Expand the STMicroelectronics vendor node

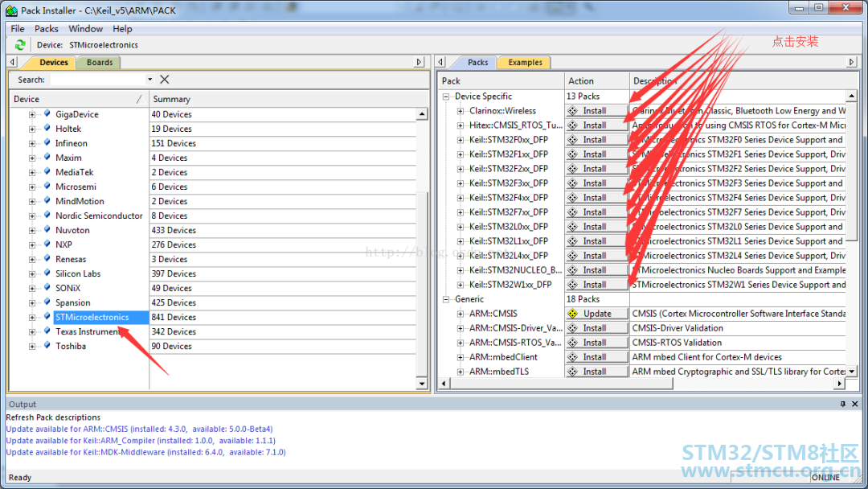pos(32,318)
